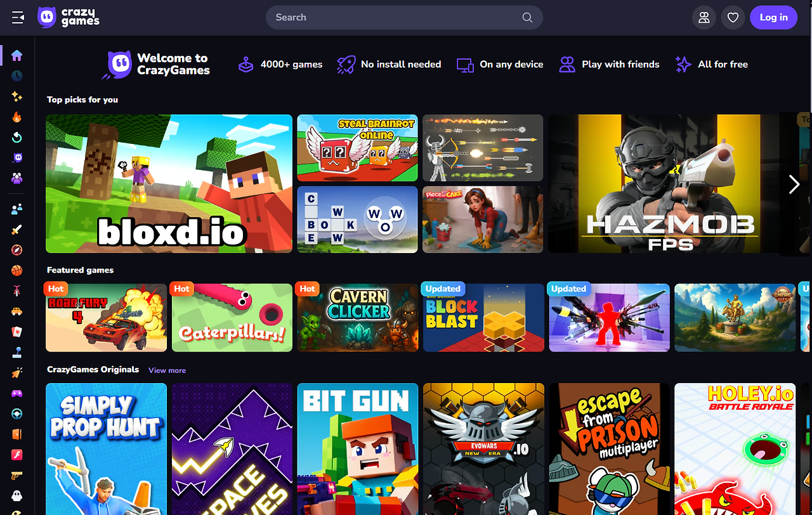
Task: Open View more for CrazyGames Originals
Action: [167, 370]
